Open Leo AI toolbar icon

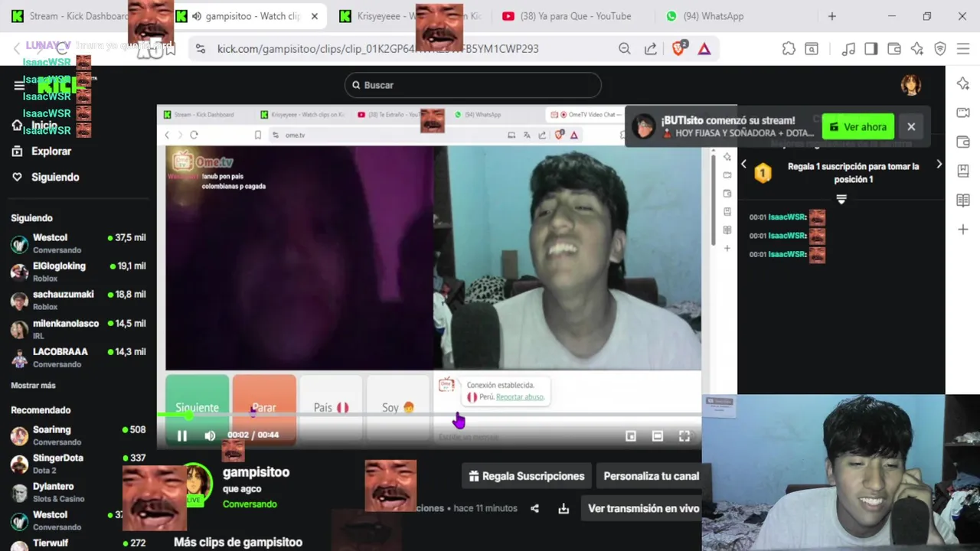tap(917, 49)
